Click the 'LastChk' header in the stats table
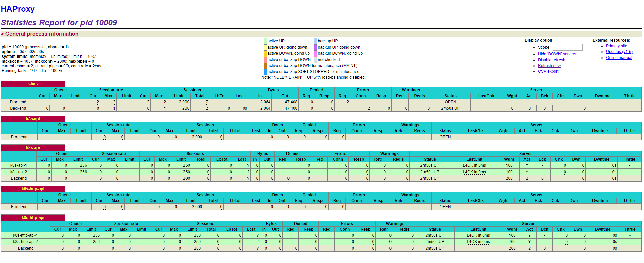The image size is (644, 263). point(486,96)
